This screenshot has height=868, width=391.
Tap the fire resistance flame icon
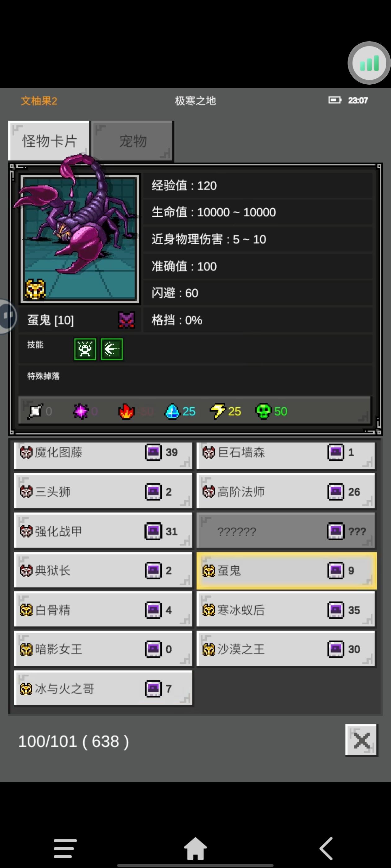[x=127, y=411]
